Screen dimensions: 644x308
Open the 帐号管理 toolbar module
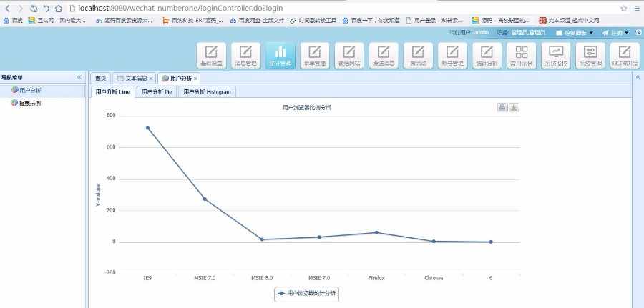click(453, 55)
